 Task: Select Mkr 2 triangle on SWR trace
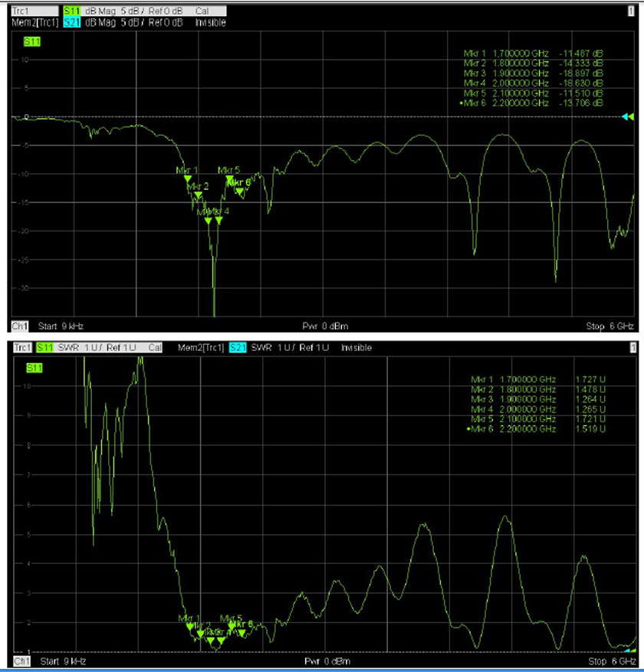click(200, 634)
